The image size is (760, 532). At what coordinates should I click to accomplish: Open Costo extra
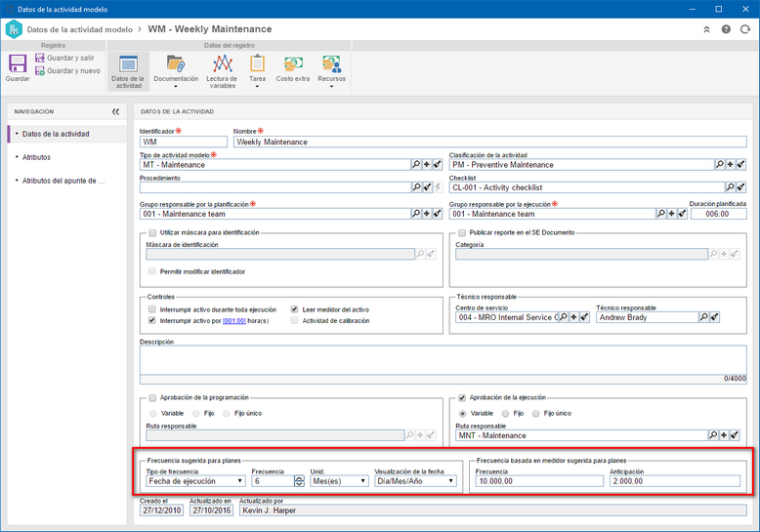[x=293, y=68]
